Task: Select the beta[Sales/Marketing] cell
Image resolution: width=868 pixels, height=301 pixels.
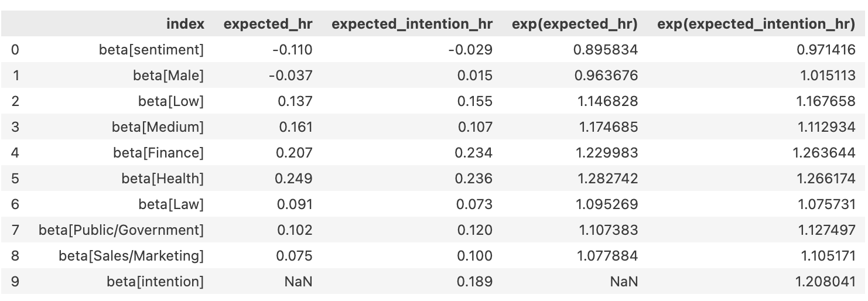Action: (131, 256)
